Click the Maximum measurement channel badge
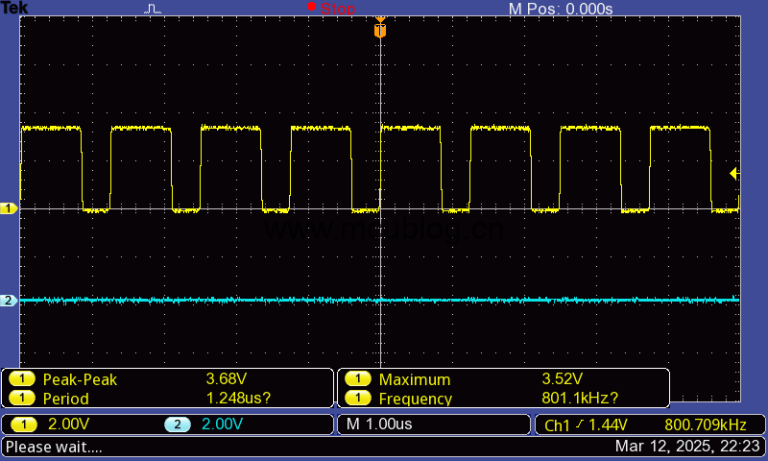Image resolution: width=768 pixels, height=461 pixels. click(355, 379)
